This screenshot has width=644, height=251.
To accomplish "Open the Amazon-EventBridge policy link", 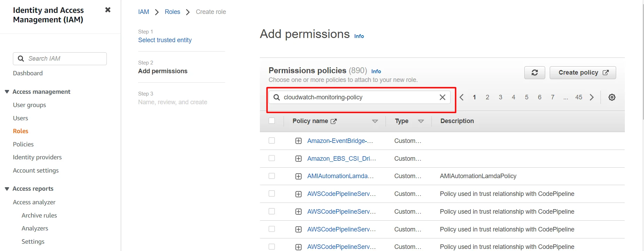I will click(x=340, y=141).
